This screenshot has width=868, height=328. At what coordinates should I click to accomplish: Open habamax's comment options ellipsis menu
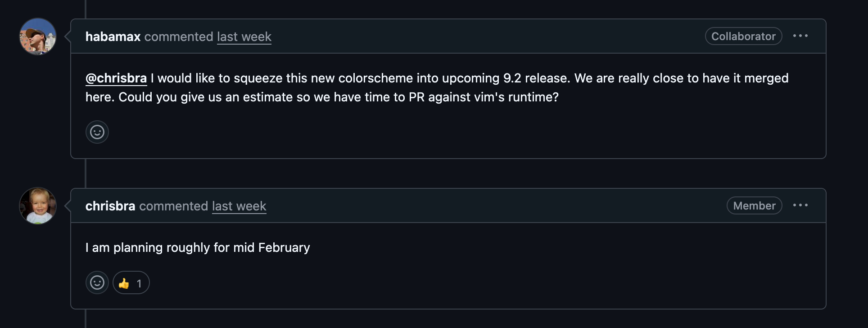click(800, 36)
